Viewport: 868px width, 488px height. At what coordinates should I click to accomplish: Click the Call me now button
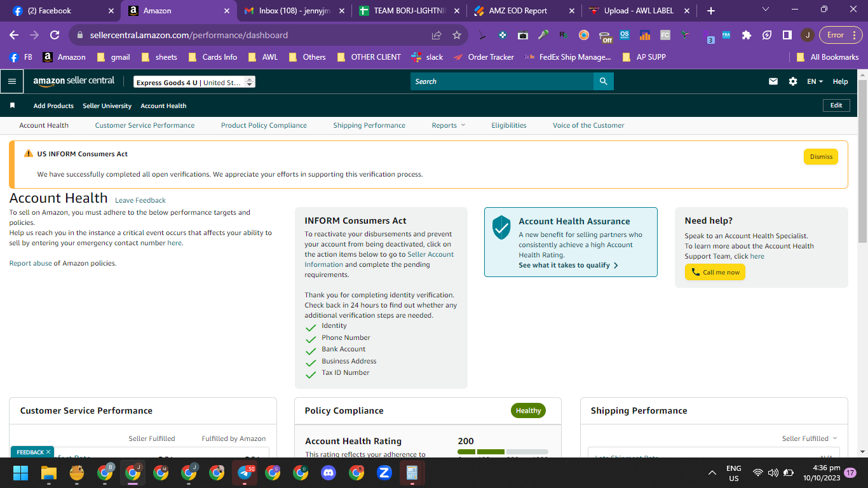tap(715, 272)
